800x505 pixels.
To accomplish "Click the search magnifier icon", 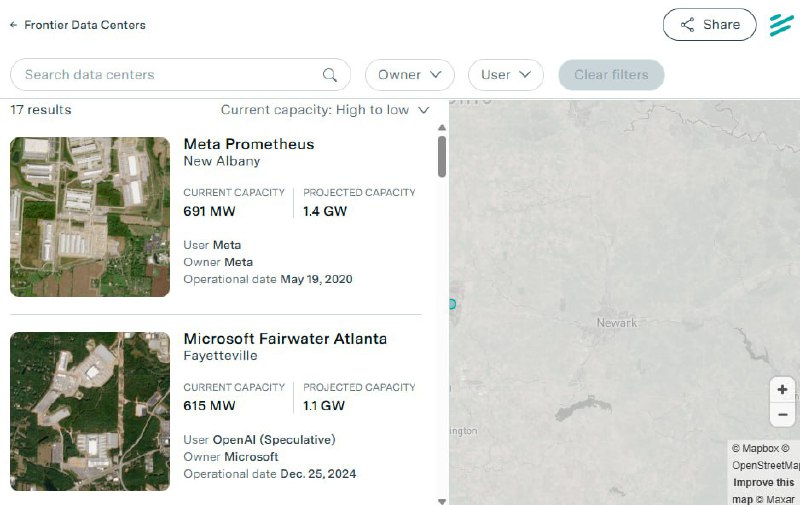I will tap(330, 75).
